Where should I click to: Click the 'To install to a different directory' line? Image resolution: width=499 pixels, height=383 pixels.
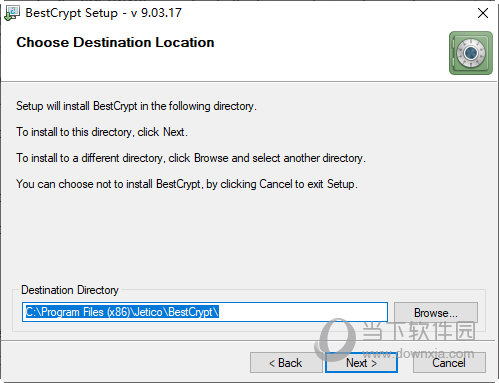[191, 158]
